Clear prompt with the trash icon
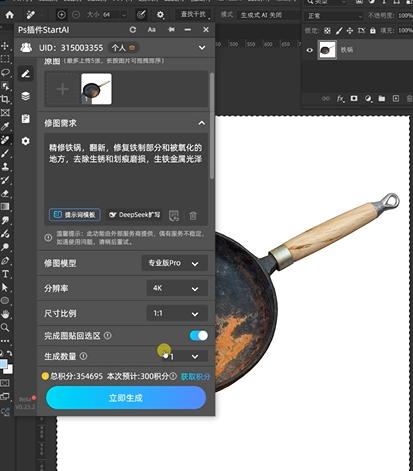Image resolution: width=413 pixels, height=471 pixels. [x=193, y=215]
